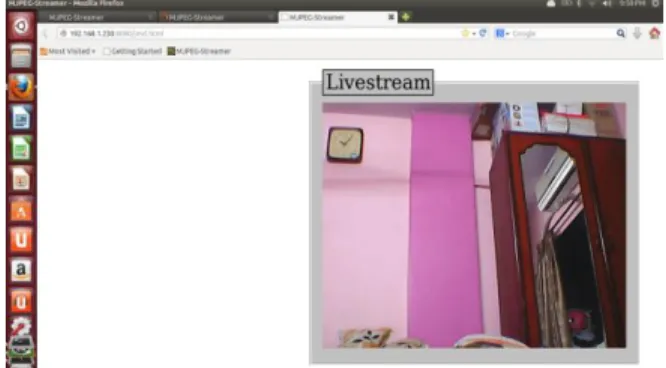Open a new tab with the plus button
Viewport: 666px width, 368px height.
point(406,17)
